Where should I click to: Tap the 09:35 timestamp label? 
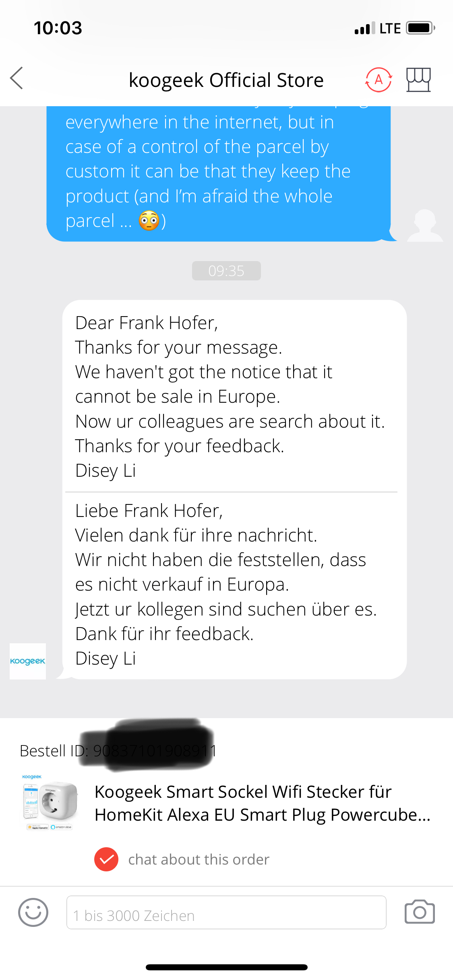226,271
